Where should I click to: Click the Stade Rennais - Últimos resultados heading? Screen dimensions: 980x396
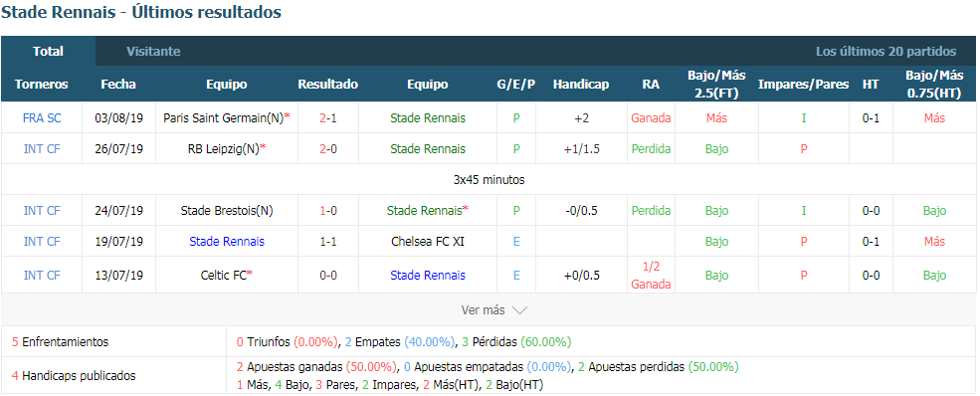141,12
